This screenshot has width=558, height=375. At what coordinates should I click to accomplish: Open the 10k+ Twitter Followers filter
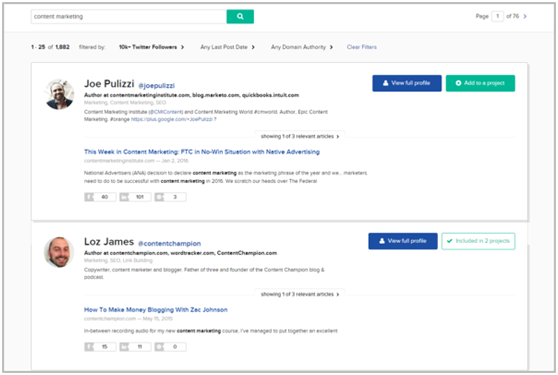[151, 47]
